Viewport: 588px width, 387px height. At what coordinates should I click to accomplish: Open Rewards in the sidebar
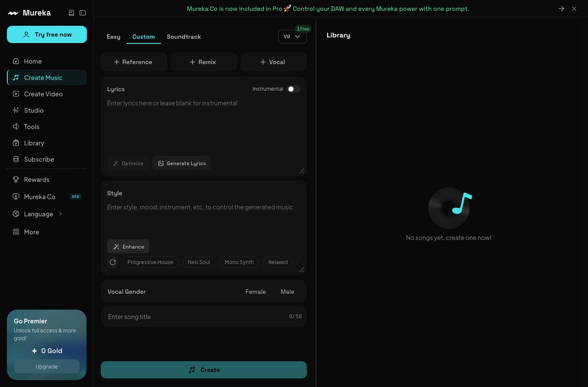point(46,180)
